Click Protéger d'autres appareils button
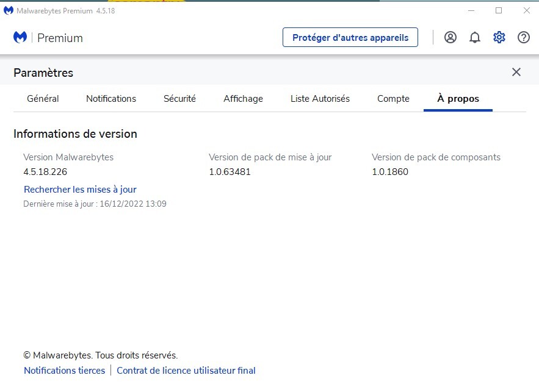Screen dimensions: 539x392 (x=350, y=37)
